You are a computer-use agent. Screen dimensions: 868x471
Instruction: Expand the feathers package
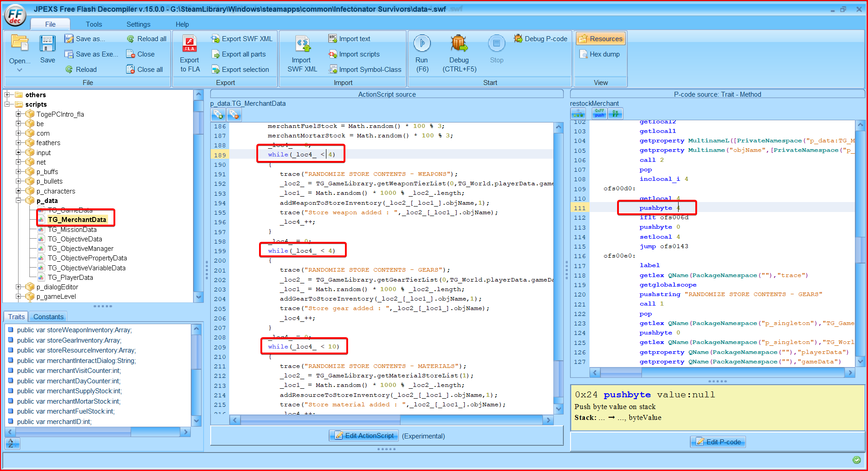point(19,142)
